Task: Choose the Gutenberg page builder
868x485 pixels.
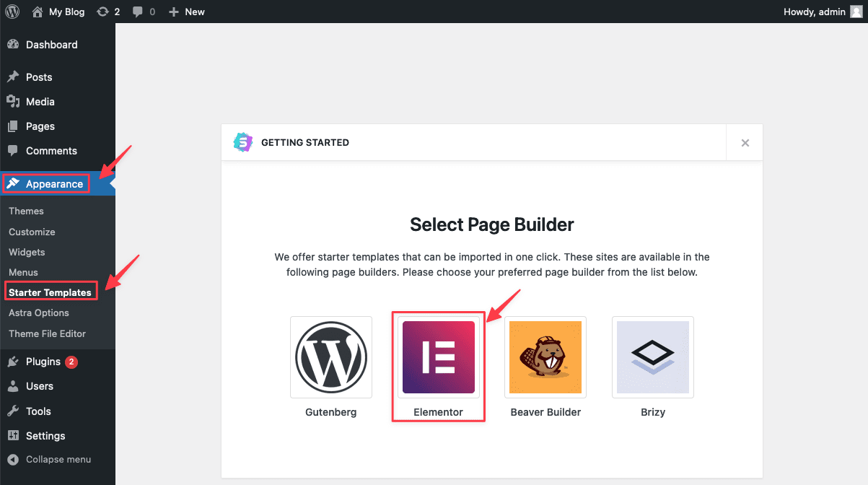Action: (331, 357)
